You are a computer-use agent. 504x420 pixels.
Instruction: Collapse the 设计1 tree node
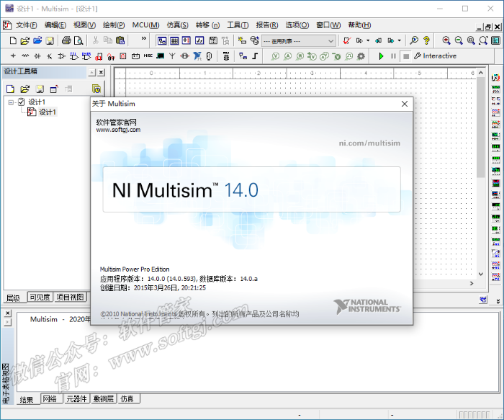click(12, 102)
